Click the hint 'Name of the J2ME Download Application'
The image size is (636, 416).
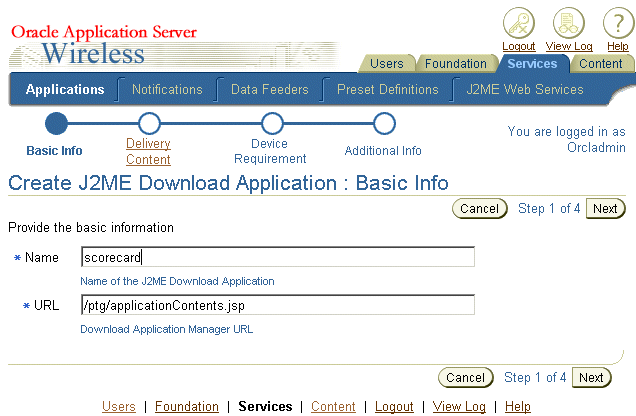(177, 281)
